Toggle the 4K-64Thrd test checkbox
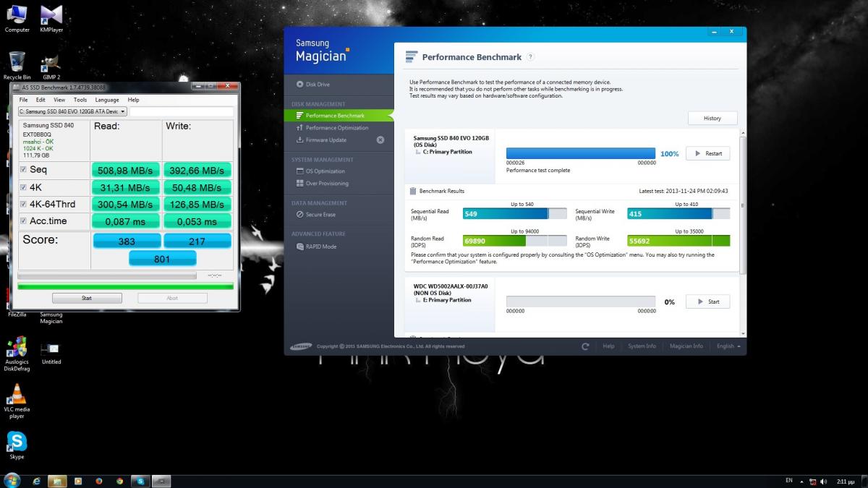 pyautogui.click(x=23, y=205)
